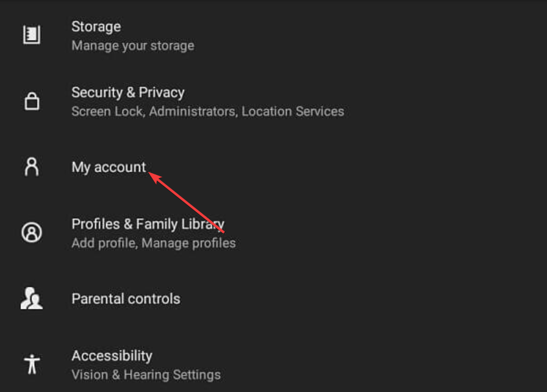Image resolution: width=547 pixels, height=392 pixels.
Task: Select the Accessibility title text
Action: (112, 355)
